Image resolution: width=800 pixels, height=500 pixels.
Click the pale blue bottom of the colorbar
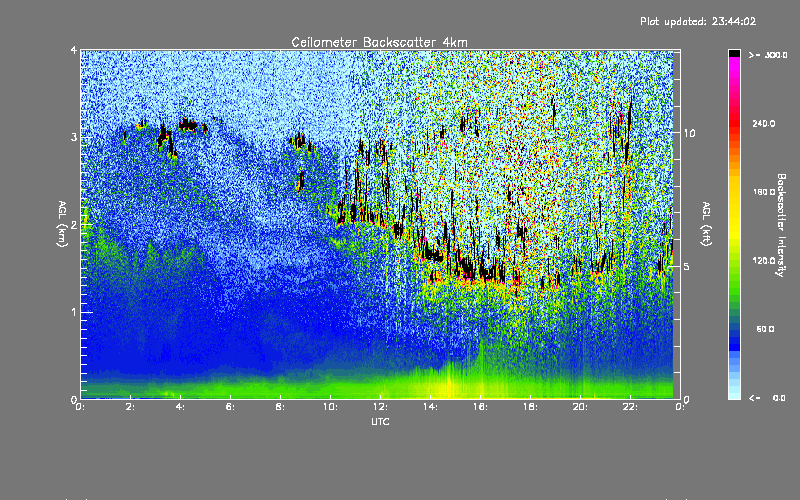[x=734, y=392]
